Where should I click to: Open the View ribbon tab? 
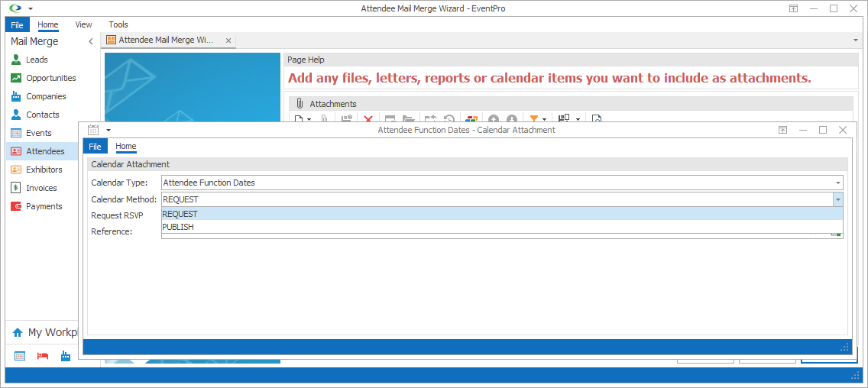tap(83, 24)
